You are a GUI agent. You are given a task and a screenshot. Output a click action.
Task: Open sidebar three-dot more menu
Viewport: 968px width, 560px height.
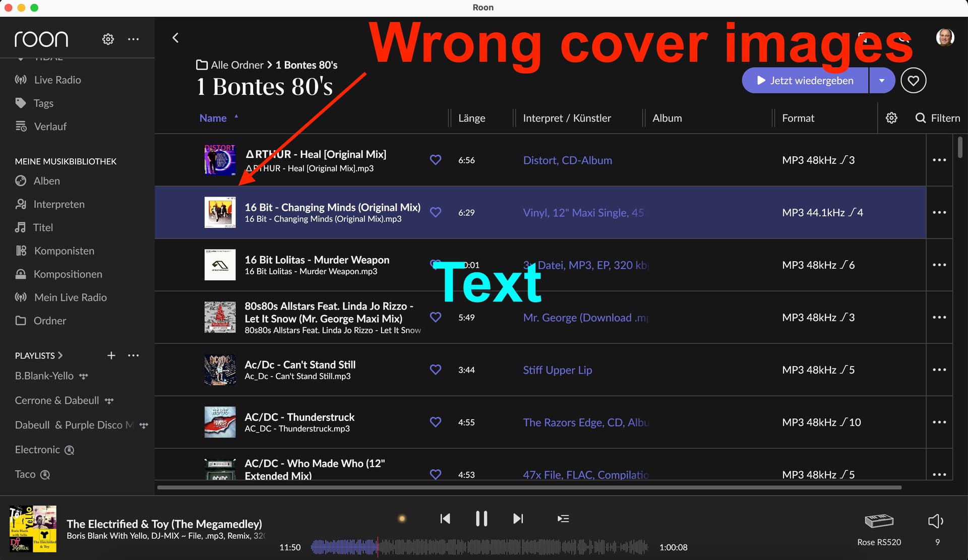[x=133, y=39]
